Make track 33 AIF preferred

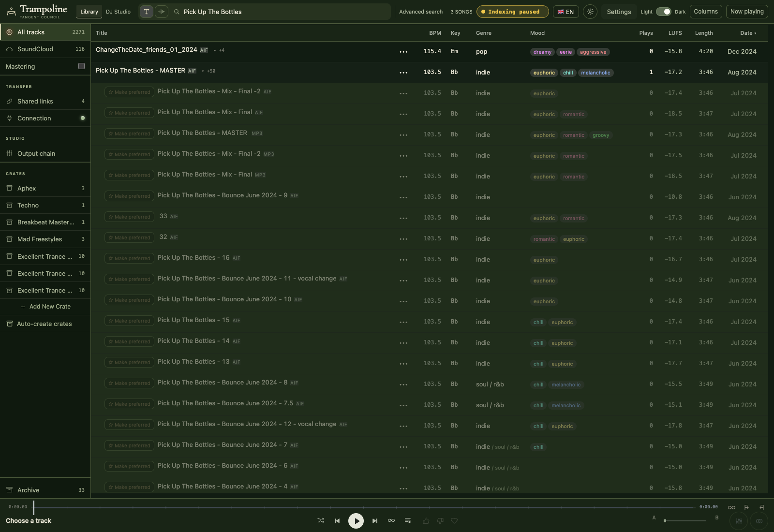pos(130,217)
